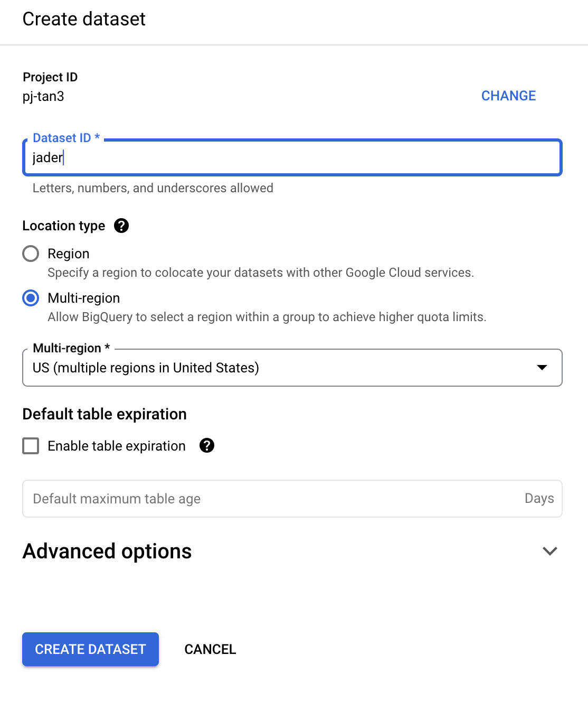
Task: Click the Enable table expiration label
Action: click(117, 446)
